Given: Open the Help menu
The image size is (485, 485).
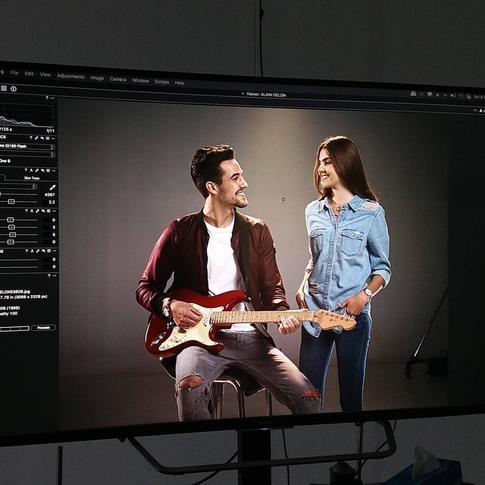Looking at the screenshot, I should 179,83.
